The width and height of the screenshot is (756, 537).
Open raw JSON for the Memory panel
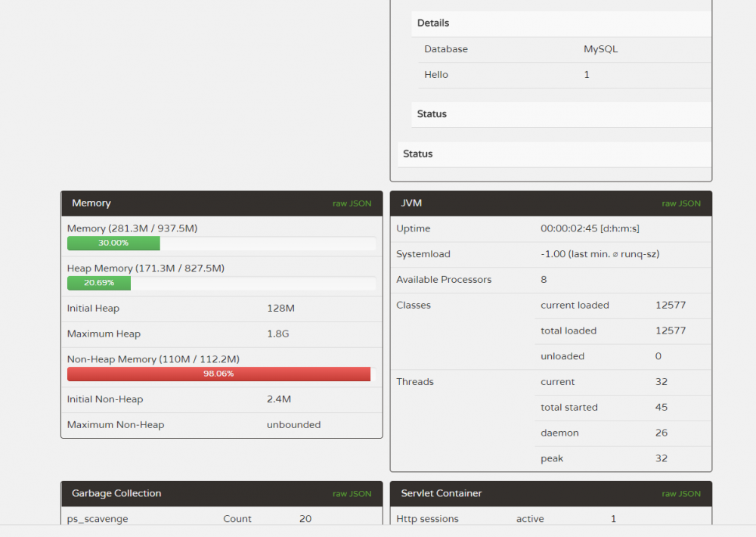[x=352, y=203]
